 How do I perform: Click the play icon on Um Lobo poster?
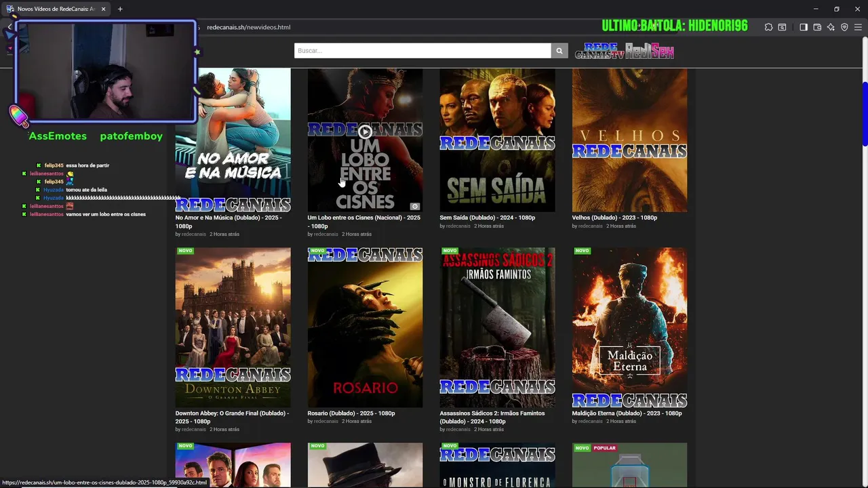365,131
